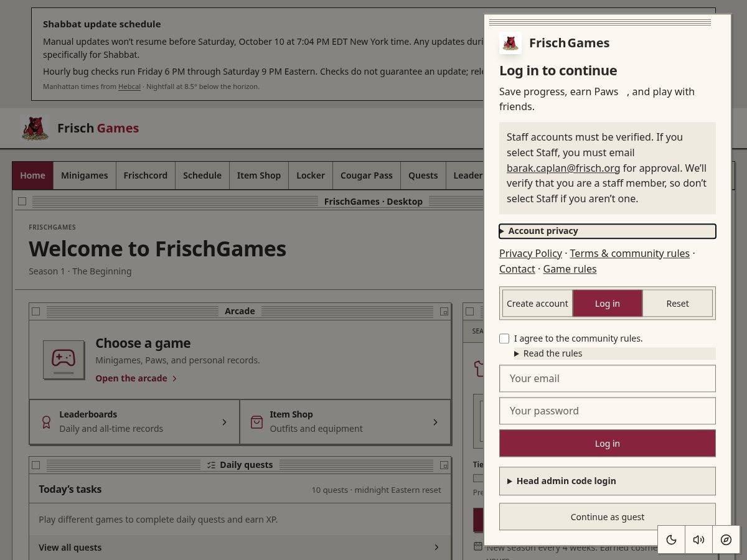Click the FrischGames cougar logo in login panel
Image resolution: width=747 pixels, height=560 pixels.
coord(510,43)
